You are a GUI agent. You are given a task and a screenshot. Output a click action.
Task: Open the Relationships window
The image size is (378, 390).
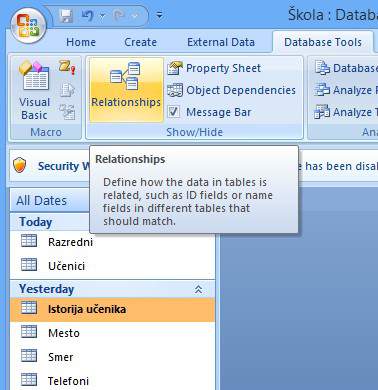point(126,89)
